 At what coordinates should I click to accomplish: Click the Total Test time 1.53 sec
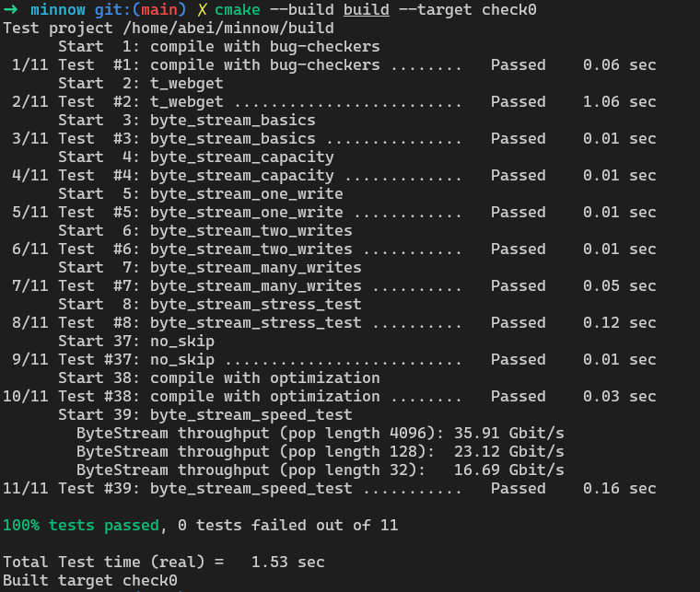pyautogui.click(x=164, y=562)
